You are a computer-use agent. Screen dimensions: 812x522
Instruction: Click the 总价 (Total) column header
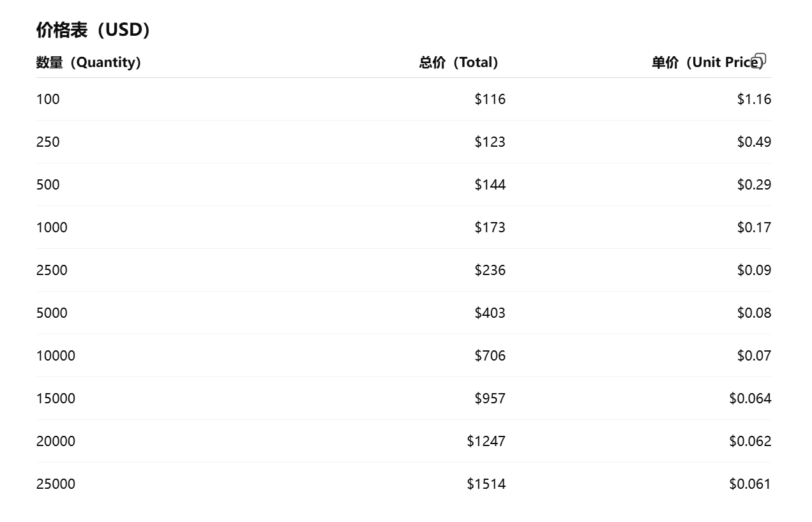(458, 63)
